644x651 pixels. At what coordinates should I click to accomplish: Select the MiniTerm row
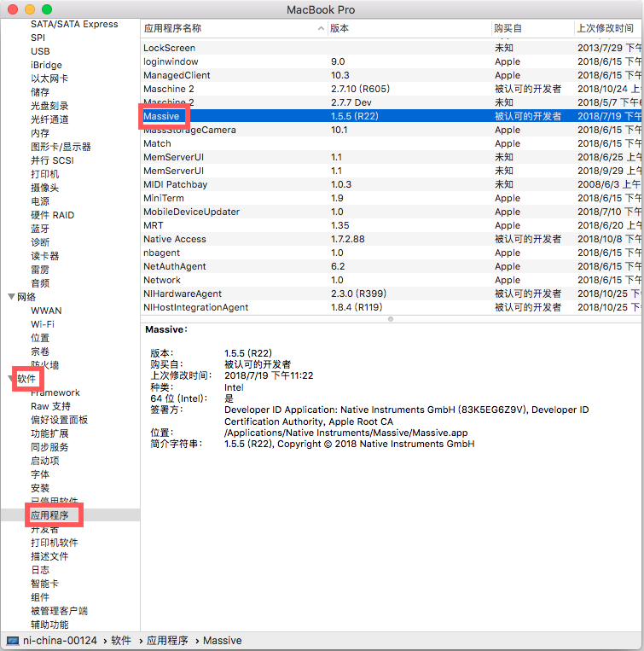(x=391, y=198)
